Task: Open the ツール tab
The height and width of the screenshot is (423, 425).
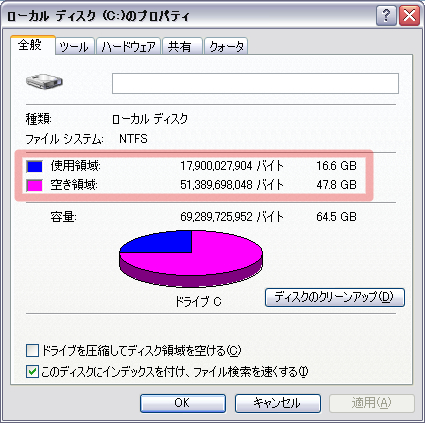Action: point(75,46)
